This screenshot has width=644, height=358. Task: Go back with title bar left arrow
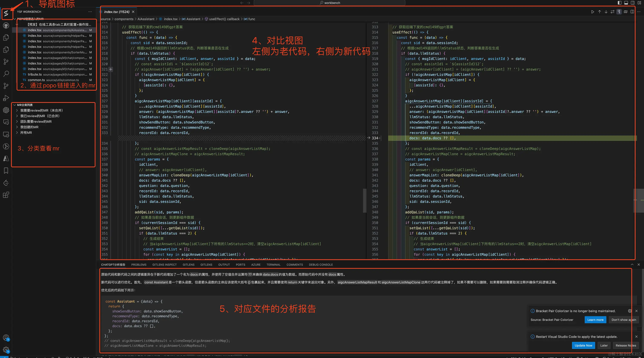242,3
